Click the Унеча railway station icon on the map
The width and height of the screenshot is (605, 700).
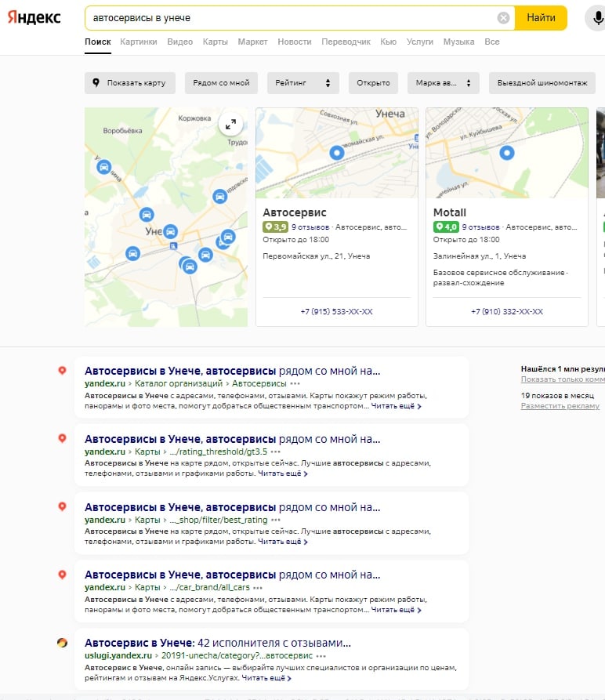point(173,245)
